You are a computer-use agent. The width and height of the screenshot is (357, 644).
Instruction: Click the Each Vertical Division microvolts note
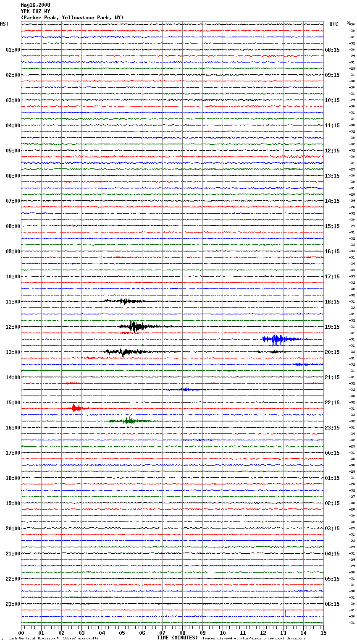(x=53, y=639)
